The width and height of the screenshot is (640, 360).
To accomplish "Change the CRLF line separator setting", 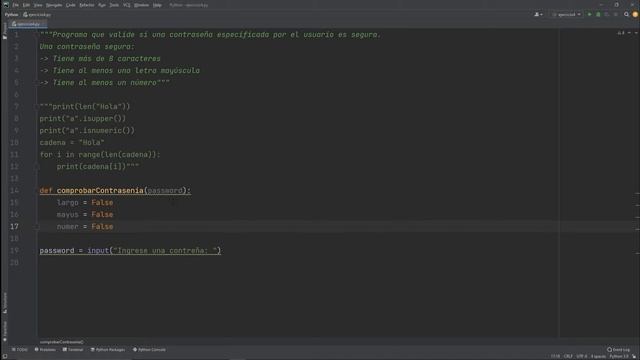I will (x=568, y=357).
